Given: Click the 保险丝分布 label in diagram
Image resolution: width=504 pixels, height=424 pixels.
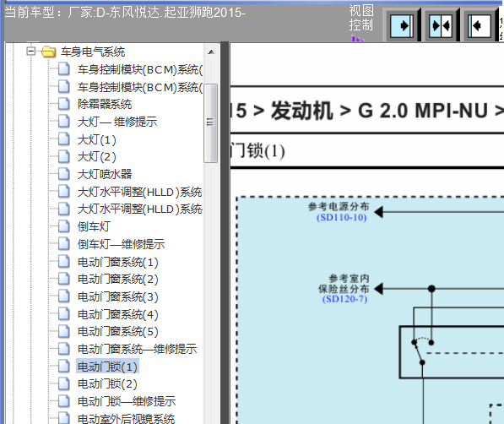Looking at the screenshot, I should coord(344,289).
